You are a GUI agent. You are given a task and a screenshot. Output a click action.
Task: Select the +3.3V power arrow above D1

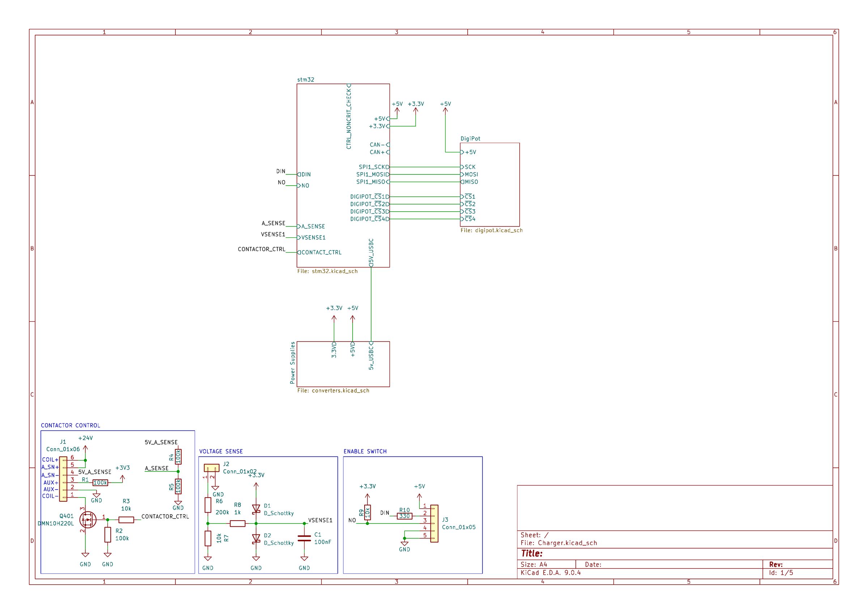(x=256, y=486)
